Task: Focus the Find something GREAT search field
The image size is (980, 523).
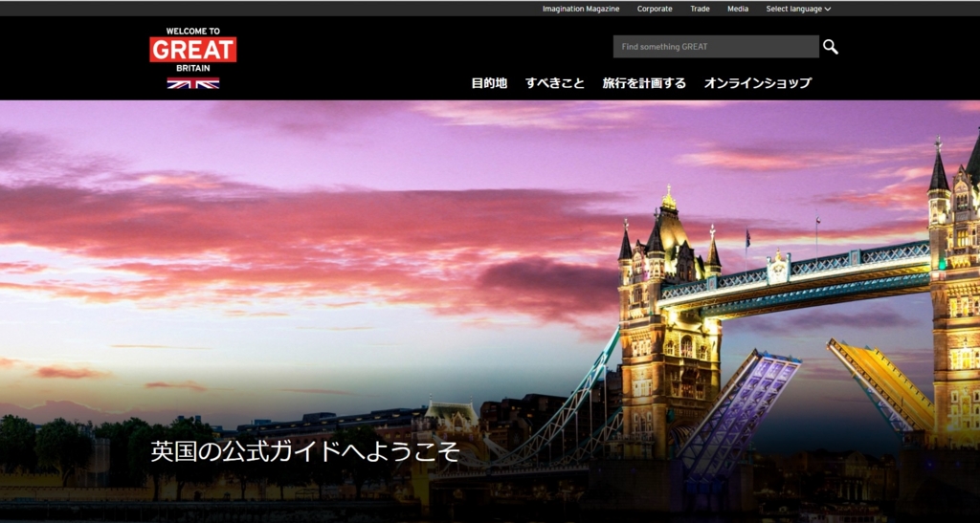Action: tap(715, 47)
